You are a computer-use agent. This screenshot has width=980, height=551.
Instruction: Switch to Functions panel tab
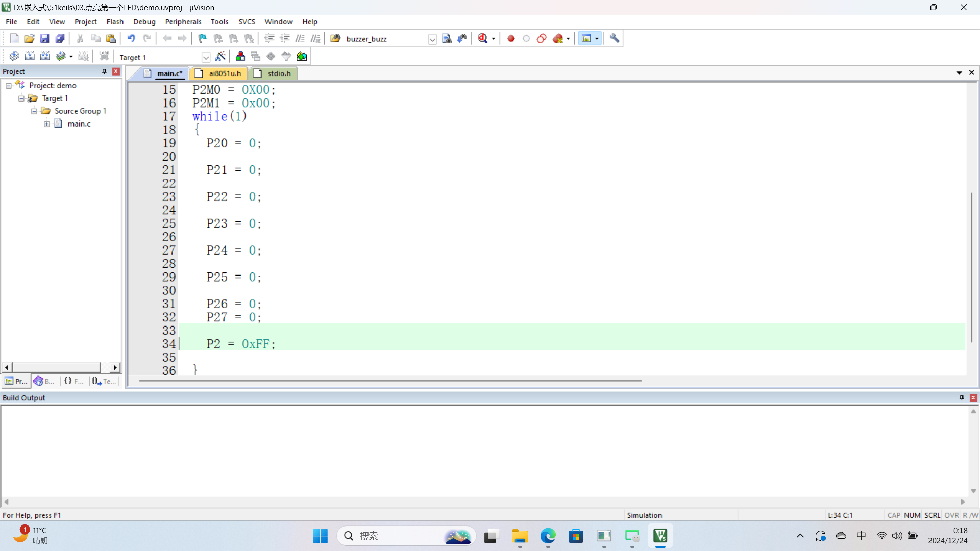point(74,381)
